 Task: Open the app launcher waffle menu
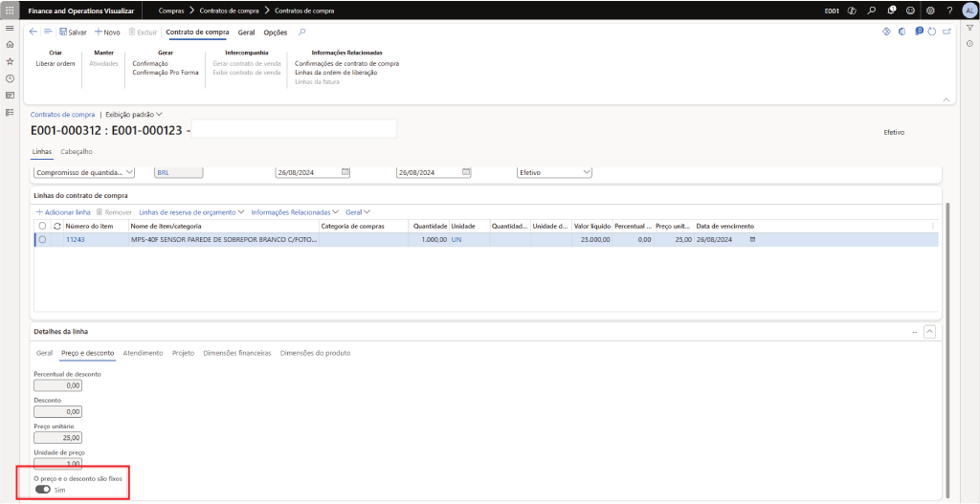click(10, 10)
